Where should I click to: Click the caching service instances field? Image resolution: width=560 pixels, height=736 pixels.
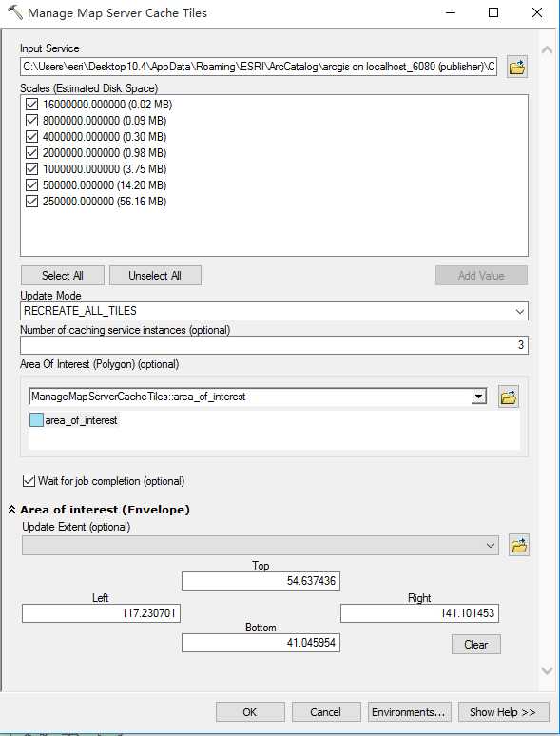(x=274, y=345)
